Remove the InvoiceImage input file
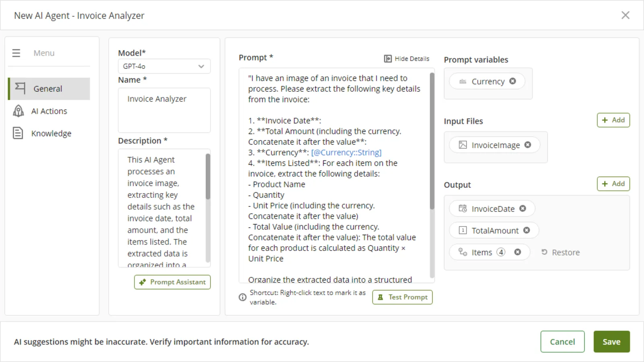The width and height of the screenshot is (644, 362). point(528,145)
